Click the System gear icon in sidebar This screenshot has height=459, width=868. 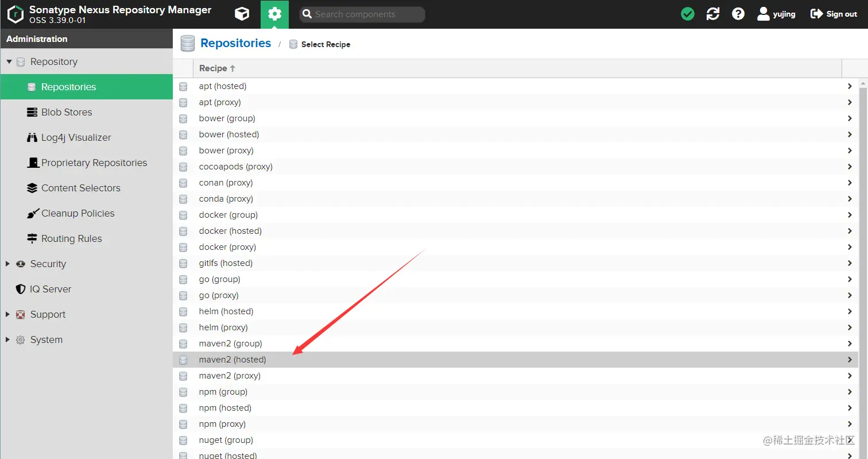(x=21, y=340)
